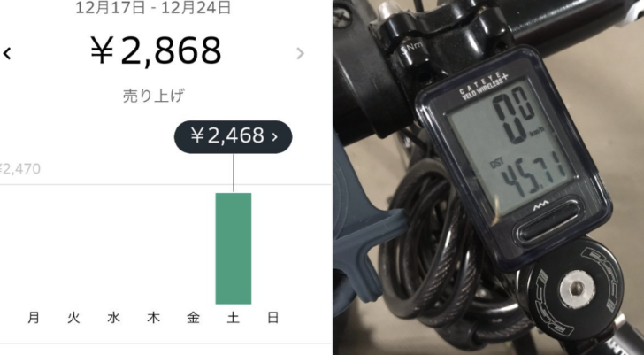Tap the 売り上げ label

click(x=153, y=96)
